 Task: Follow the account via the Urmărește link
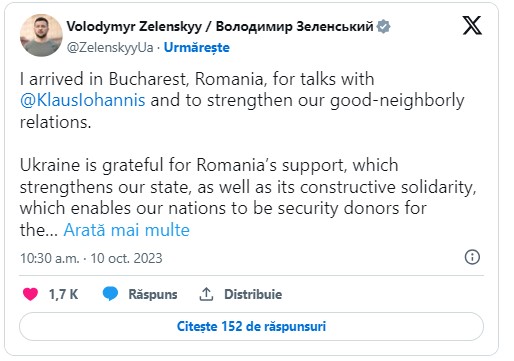pyautogui.click(x=197, y=48)
